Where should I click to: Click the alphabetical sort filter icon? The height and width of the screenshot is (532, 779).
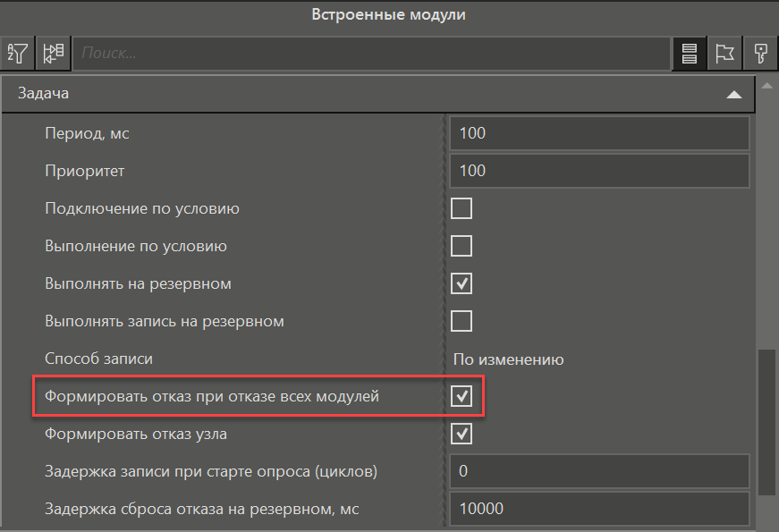(x=17, y=53)
